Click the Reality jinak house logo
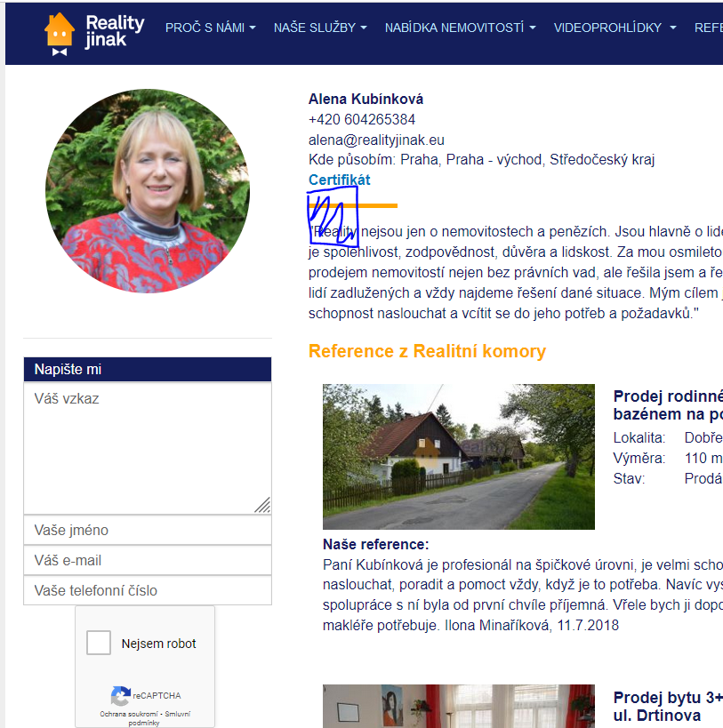Image resolution: width=723 pixels, height=728 pixels. [x=94, y=34]
